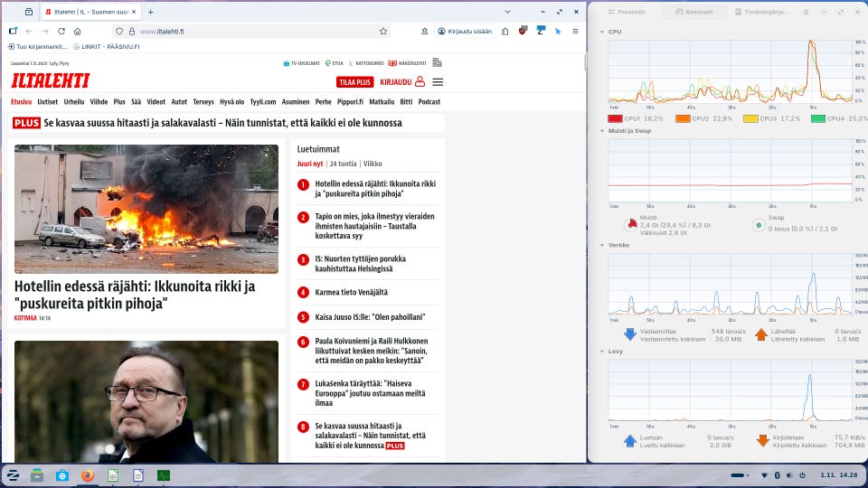Click the Firefox home button
The height and width of the screenshot is (488, 868).
78,31
